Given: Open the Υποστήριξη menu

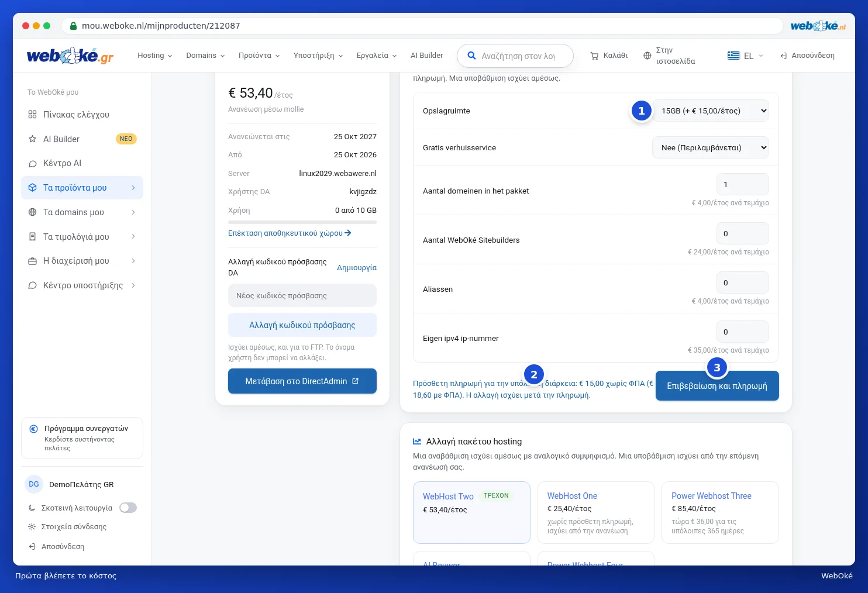Looking at the screenshot, I should point(318,56).
